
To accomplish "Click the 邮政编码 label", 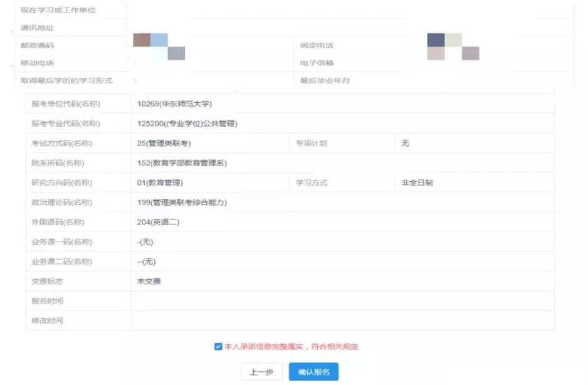I will [x=37, y=45].
